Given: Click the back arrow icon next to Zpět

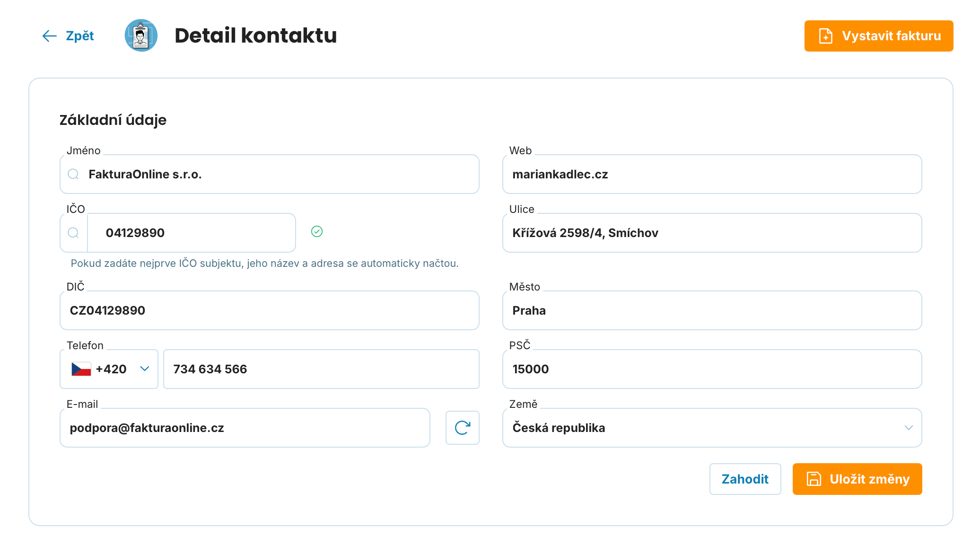Looking at the screenshot, I should tap(49, 36).
